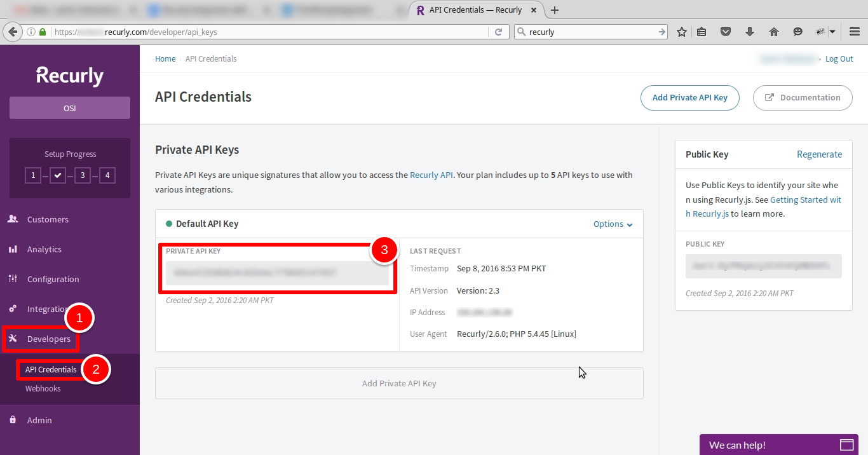The height and width of the screenshot is (455, 868).
Task: Expand Options dropdown on Default API Key
Action: pyautogui.click(x=613, y=224)
